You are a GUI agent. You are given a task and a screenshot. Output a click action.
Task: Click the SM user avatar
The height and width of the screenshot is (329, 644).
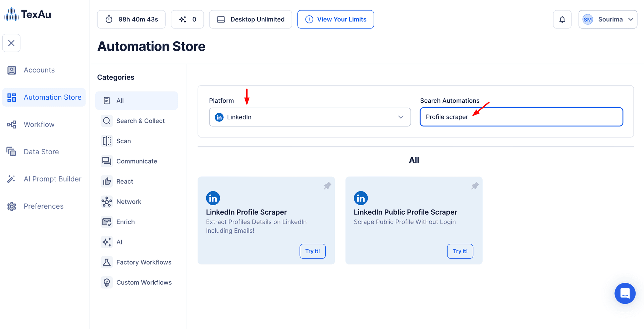pyautogui.click(x=588, y=19)
